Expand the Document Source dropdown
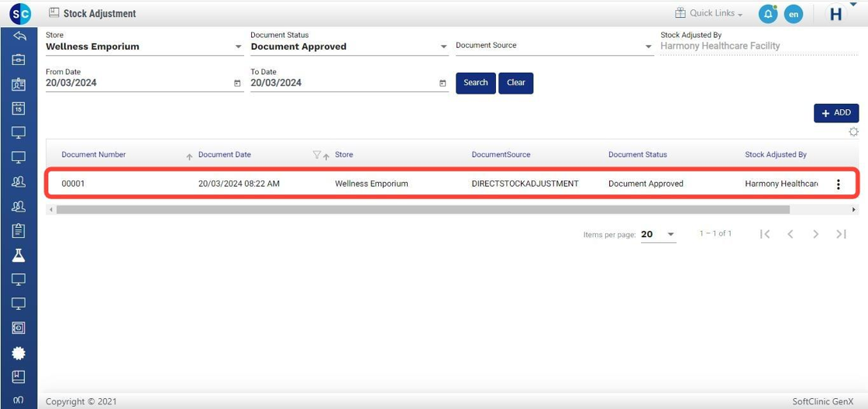The width and height of the screenshot is (868, 409). tap(649, 47)
